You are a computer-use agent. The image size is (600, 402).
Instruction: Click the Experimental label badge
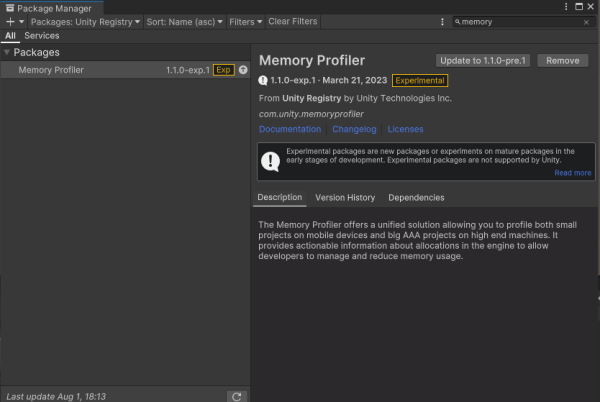(x=420, y=80)
